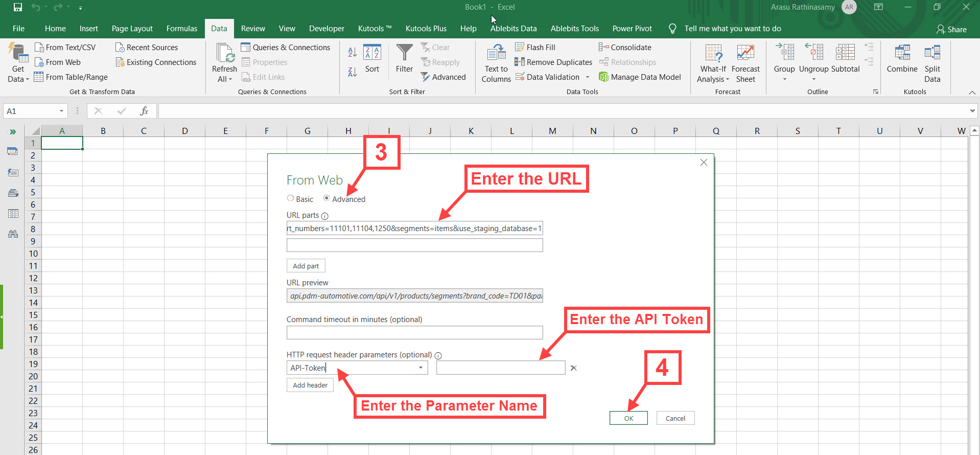Remove the API-Token header row

(574, 368)
